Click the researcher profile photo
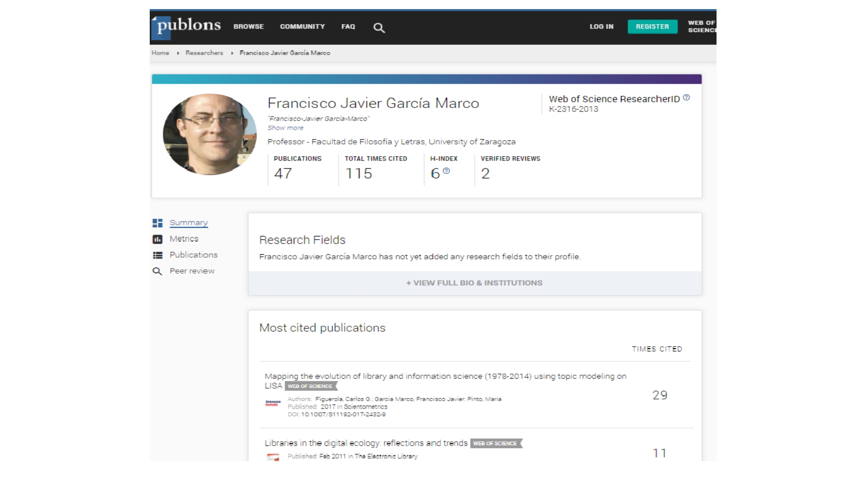This screenshot has width=868, height=488. [210, 134]
